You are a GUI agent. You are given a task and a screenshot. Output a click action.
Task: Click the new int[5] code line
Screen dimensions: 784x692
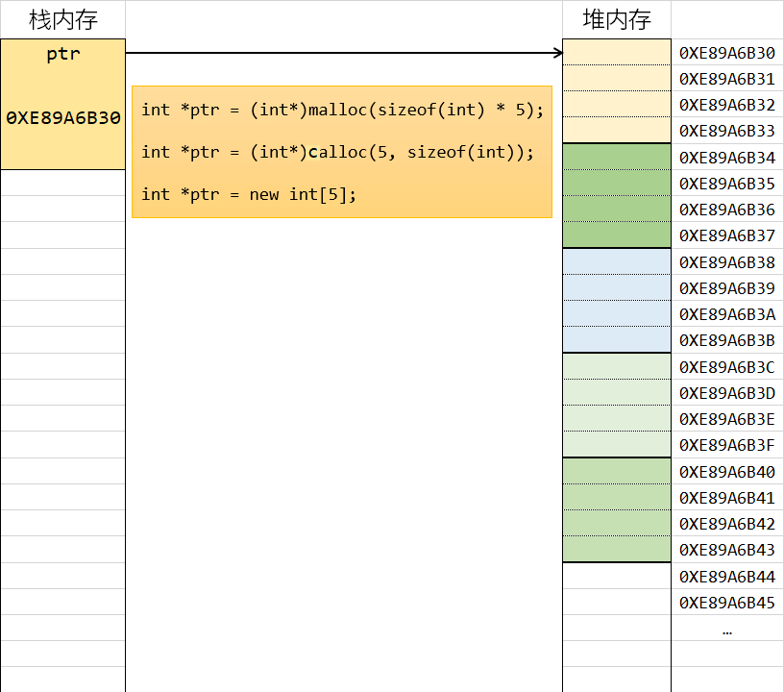click(249, 194)
